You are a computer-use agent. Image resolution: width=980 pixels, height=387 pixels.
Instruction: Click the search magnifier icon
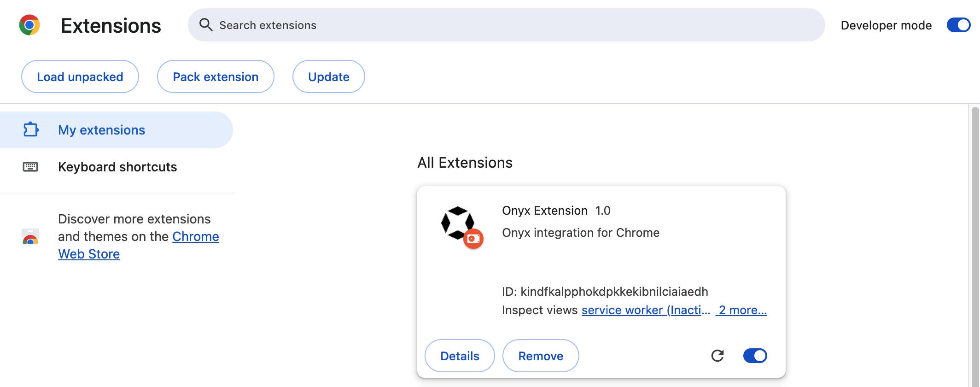pyautogui.click(x=206, y=24)
